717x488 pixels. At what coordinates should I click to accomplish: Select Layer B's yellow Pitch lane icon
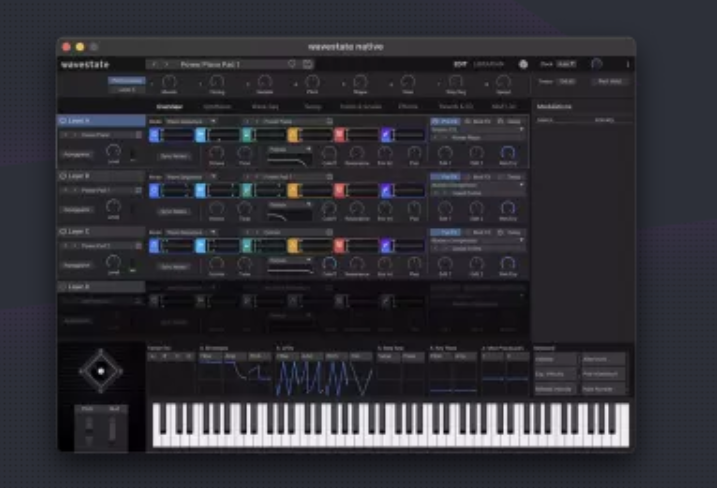(293, 191)
